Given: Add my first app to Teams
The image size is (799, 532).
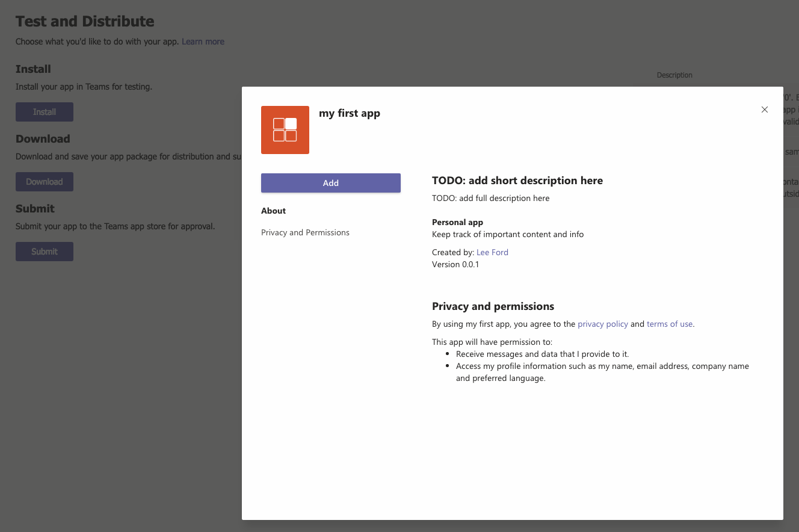Looking at the screenshot, I should click(x=331, y=183).
